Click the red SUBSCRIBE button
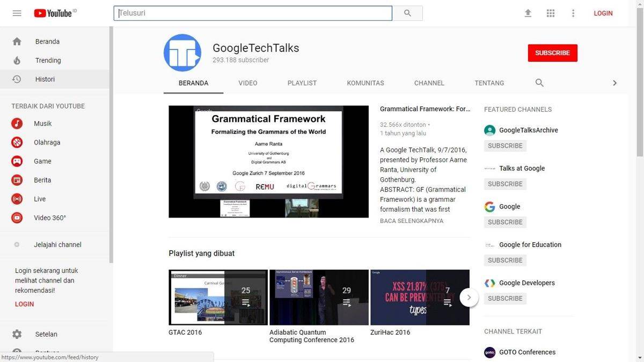Screen dimensions: 644x362 pos(553,53)
